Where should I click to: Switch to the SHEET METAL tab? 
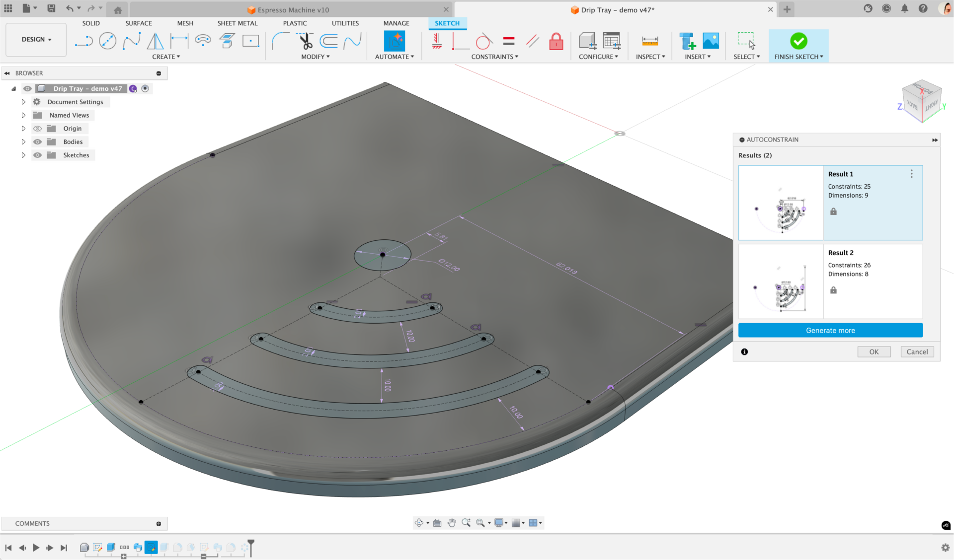(x=237, y=23)
